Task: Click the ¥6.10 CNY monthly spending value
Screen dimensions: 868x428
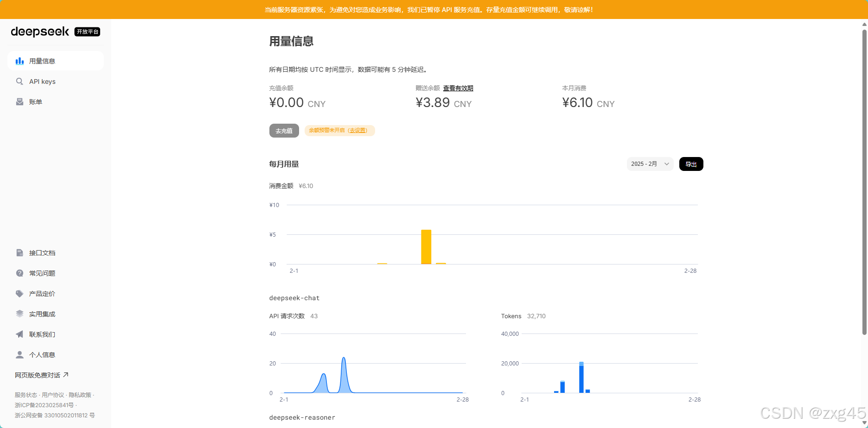Action: [x=588, y=102]
